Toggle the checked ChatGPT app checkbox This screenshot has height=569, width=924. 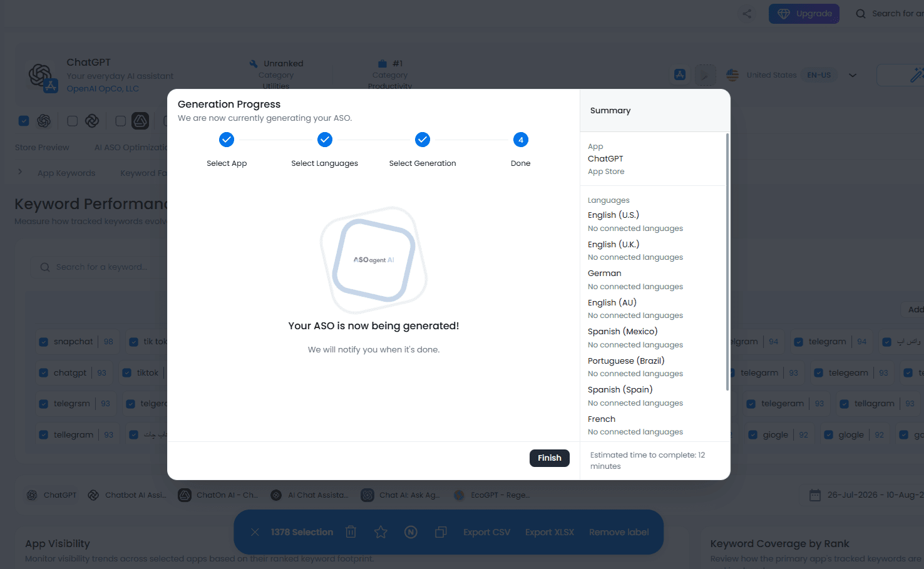click(24, 121)
